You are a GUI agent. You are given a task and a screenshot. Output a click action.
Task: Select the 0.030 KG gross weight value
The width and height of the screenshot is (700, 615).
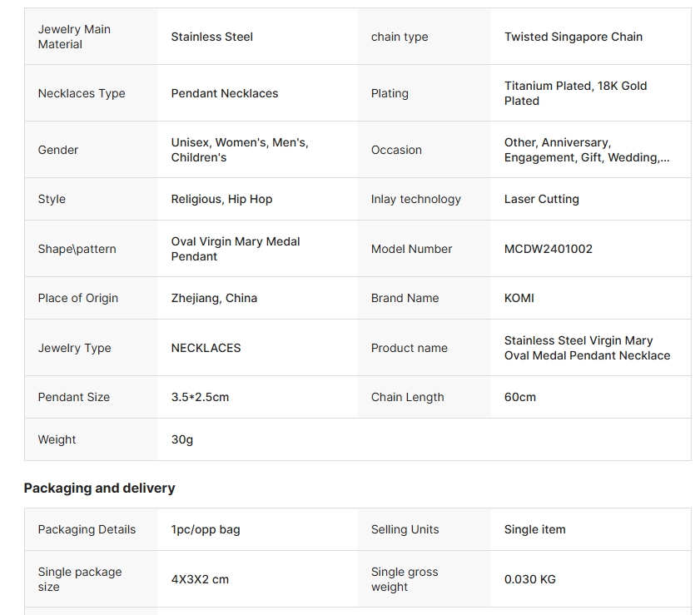(x=530, y=579)
